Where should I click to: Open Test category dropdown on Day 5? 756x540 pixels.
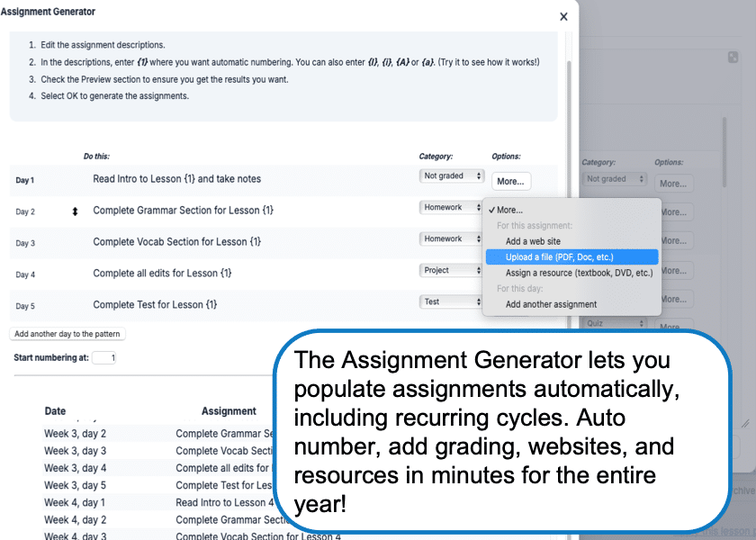(450, 301)
